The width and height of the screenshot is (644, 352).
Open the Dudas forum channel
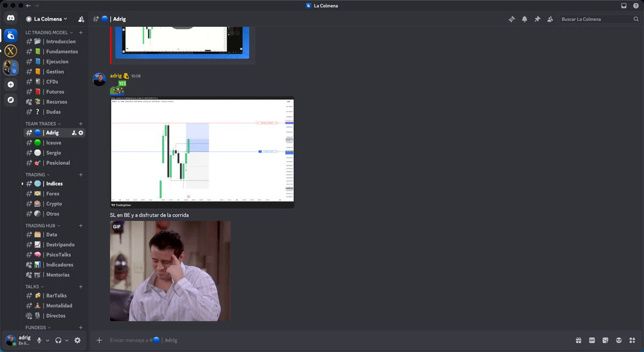54,112
